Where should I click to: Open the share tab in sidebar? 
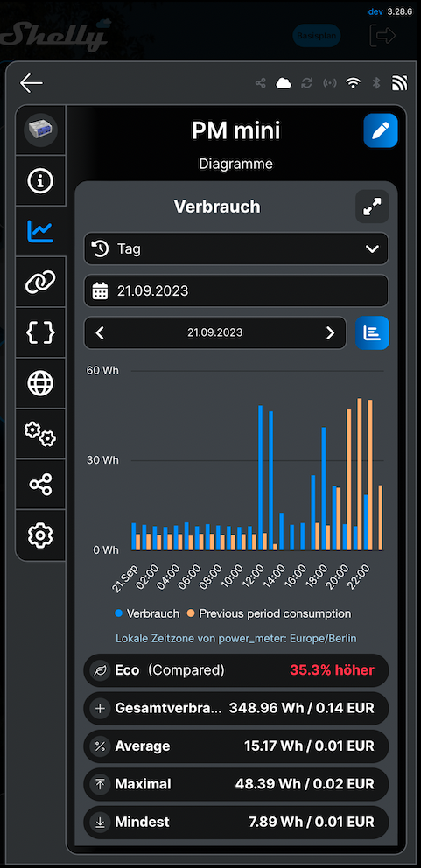pyautogui.click(x=40, y=485)
